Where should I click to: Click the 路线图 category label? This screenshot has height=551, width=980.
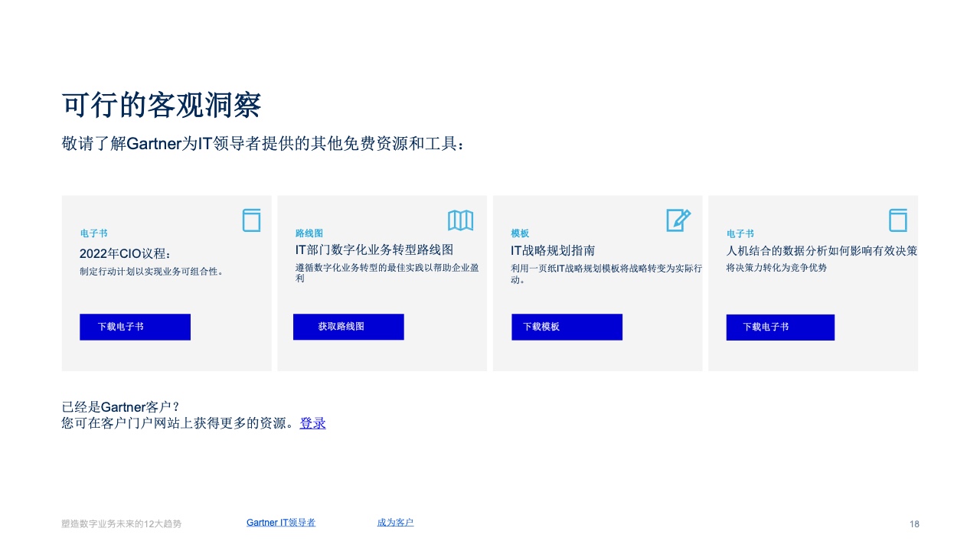pyautogui.click(x=309, y=233)
